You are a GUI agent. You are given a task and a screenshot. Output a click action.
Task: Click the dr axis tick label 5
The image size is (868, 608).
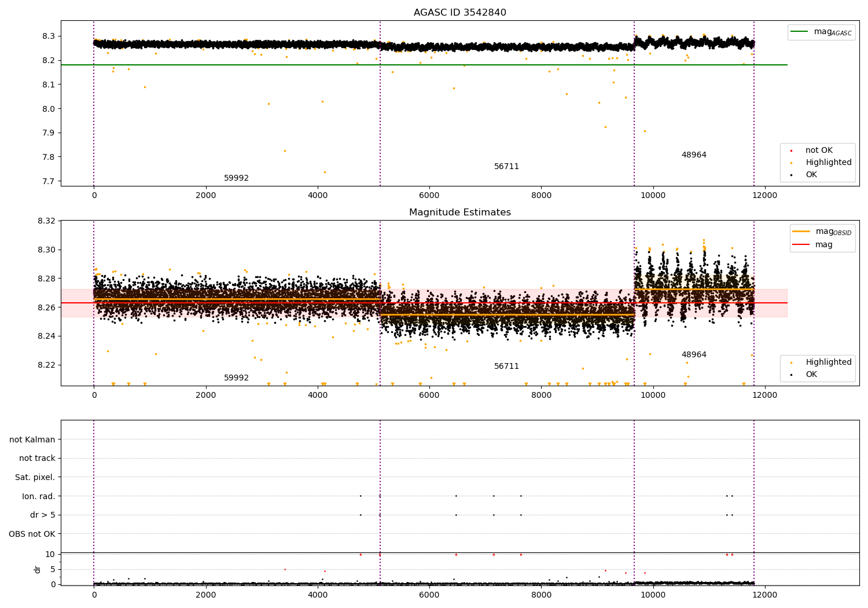point(53,569)
